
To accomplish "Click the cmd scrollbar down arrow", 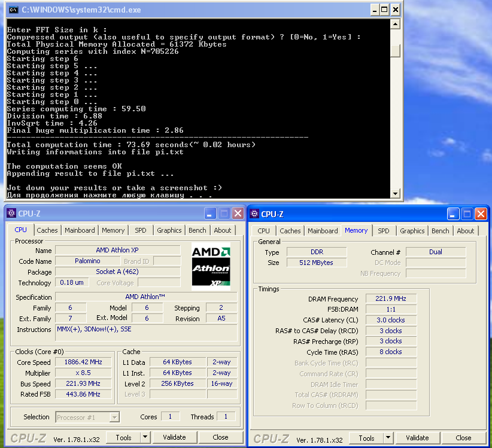I will pyautogui.click(x=396, y=193).
